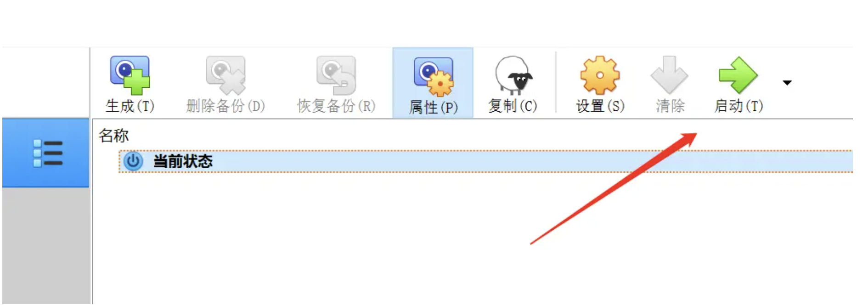
Task: Click the 复制(C) text label
Action: 513,106
